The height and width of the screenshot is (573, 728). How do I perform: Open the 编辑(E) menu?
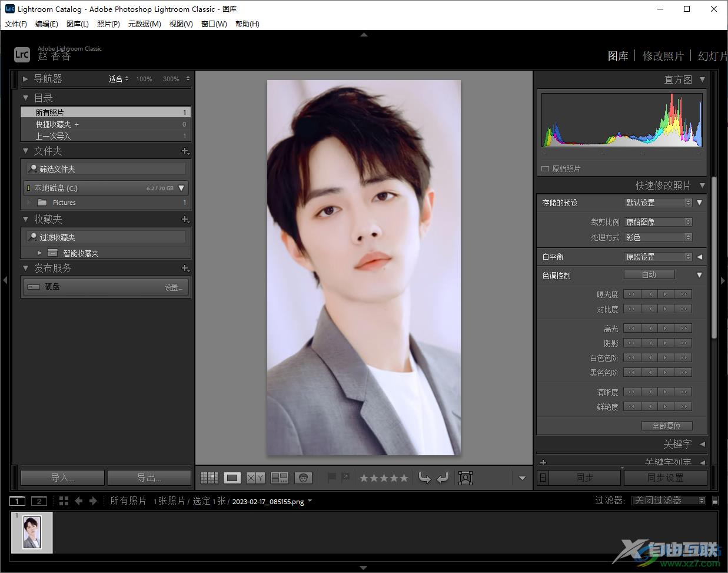(x=46, y=24)
